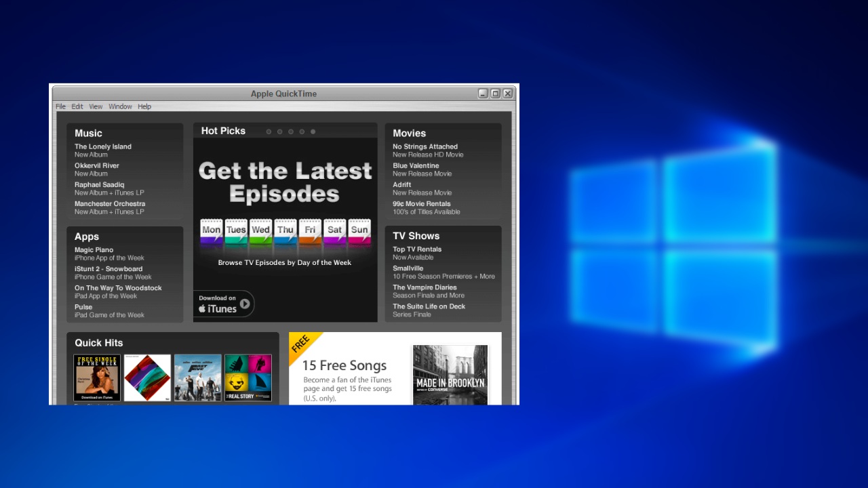Open Free Single of the Week thumbnail
868x488 pixels.
(97, 378)
